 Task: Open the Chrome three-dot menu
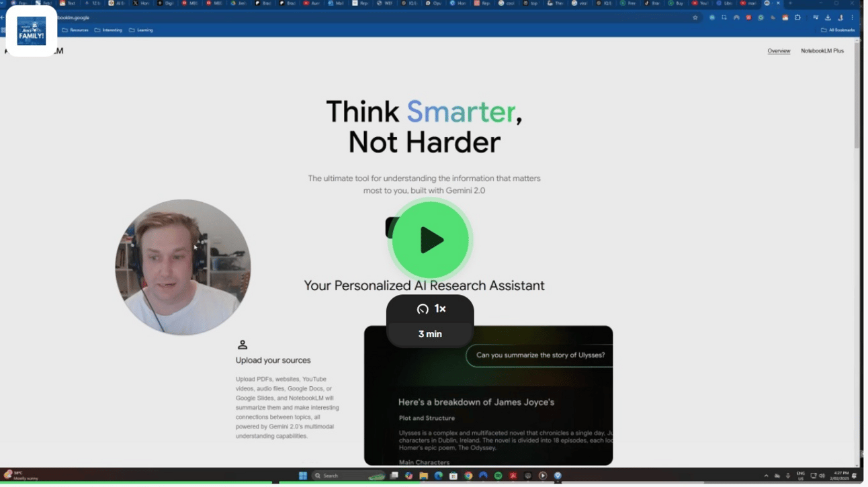pyautogui.click(x=853, y=17)
